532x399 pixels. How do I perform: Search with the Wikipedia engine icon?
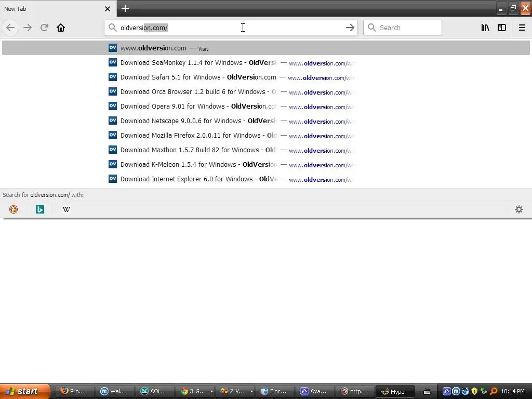66,209
